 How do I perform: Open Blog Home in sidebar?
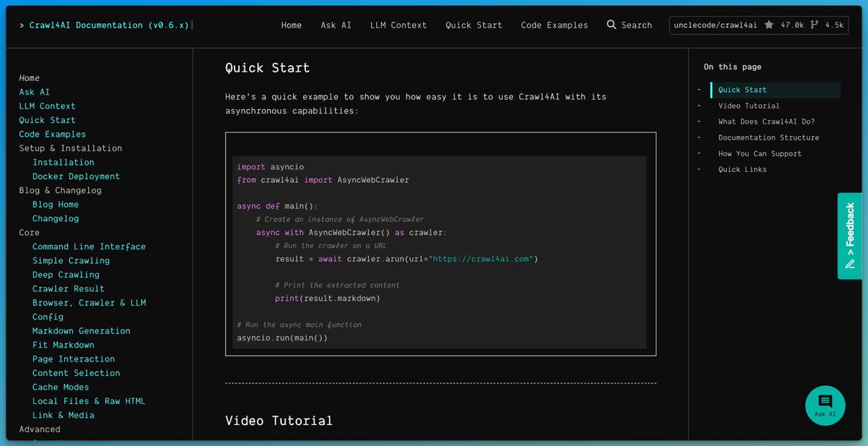click(55, 205)
